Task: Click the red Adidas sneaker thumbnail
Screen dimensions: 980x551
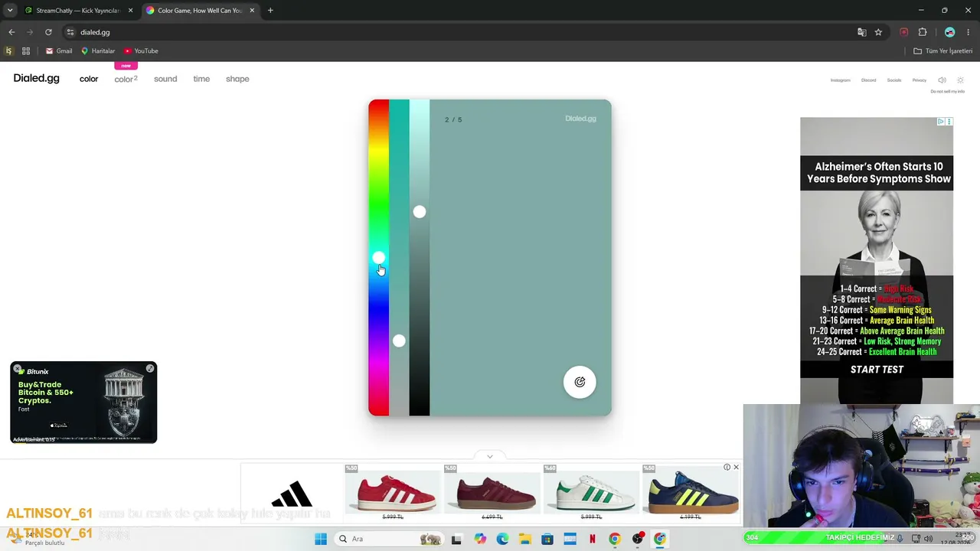Action: pos(394,492)
